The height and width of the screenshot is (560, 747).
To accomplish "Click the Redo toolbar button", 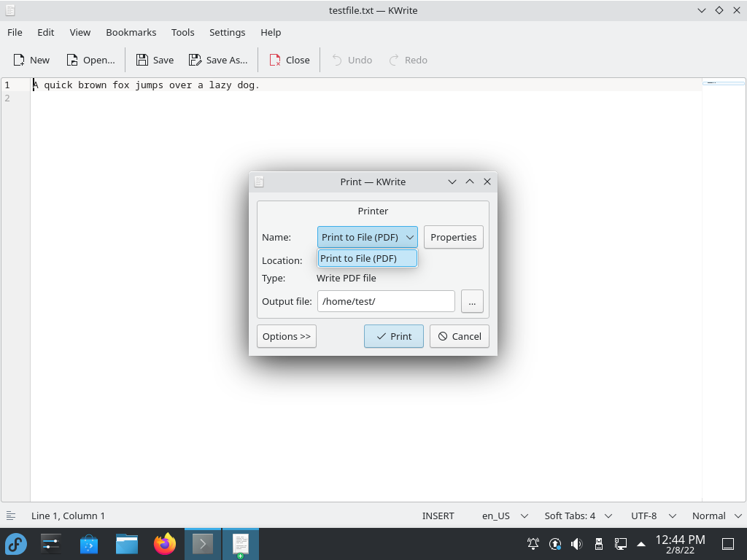I will coord(409,60).
